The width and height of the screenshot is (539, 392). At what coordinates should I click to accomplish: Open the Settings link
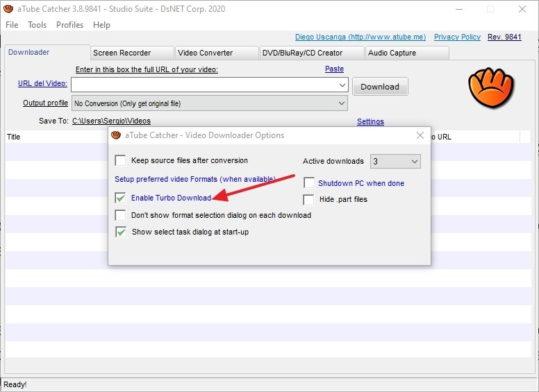coord(370,121)
